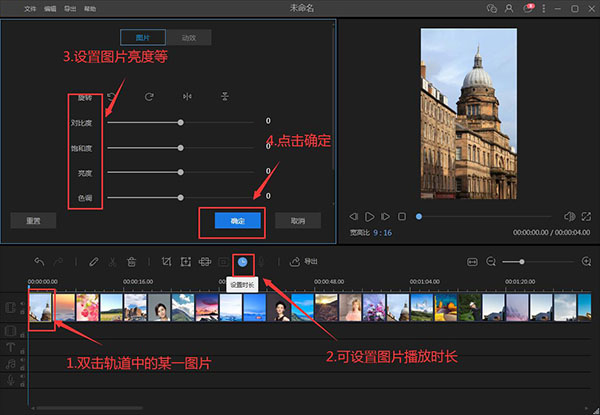The image size is (600, 415).
Task: Click the WeChat icon in title bar
Action: coord(491,8)
